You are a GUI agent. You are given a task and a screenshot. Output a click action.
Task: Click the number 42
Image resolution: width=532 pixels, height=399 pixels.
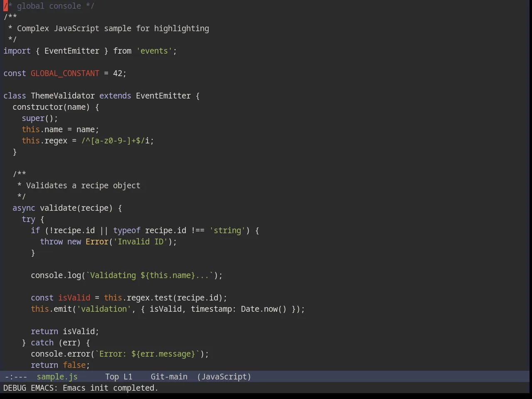(x=118, y=73)
